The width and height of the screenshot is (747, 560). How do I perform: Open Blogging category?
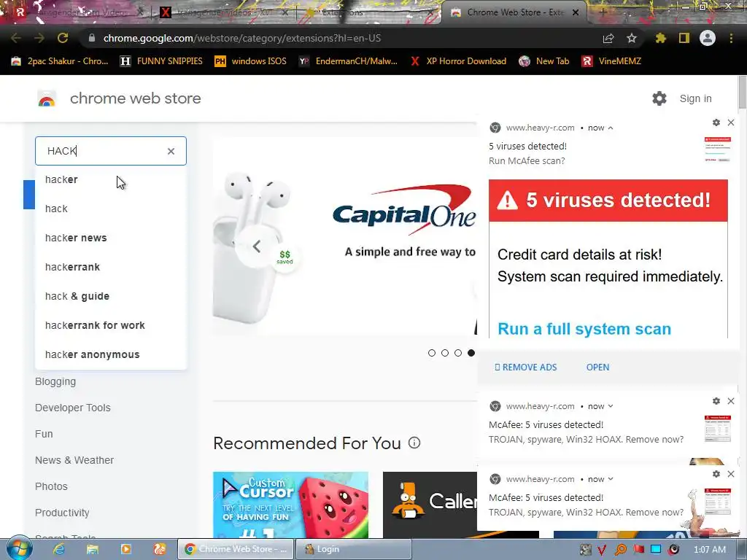(55, 381)
